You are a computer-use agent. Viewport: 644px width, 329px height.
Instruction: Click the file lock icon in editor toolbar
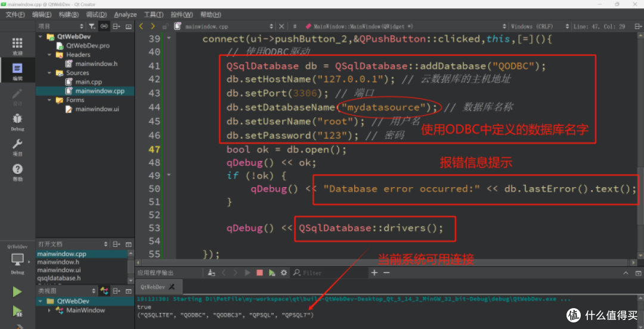(165, 26)
